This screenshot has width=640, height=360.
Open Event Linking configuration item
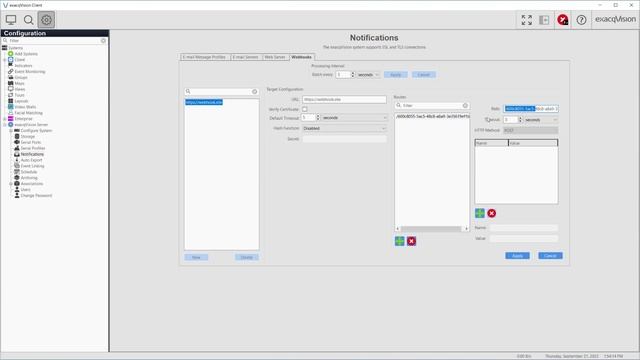coord(32,166)
